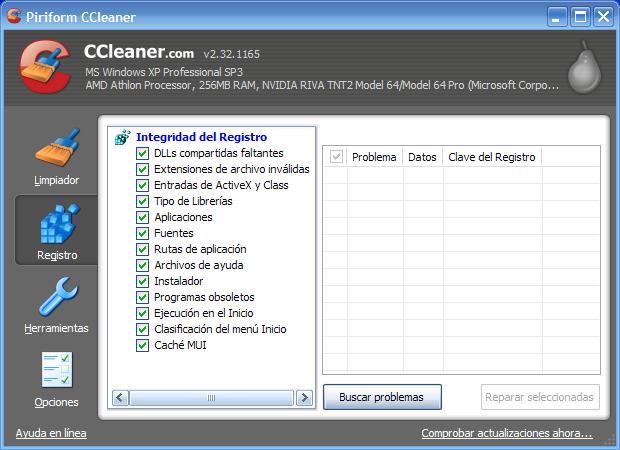Select the Registro blue cubes icon
The height and width of the screenshot is (450, 620).
pos(60,223)
